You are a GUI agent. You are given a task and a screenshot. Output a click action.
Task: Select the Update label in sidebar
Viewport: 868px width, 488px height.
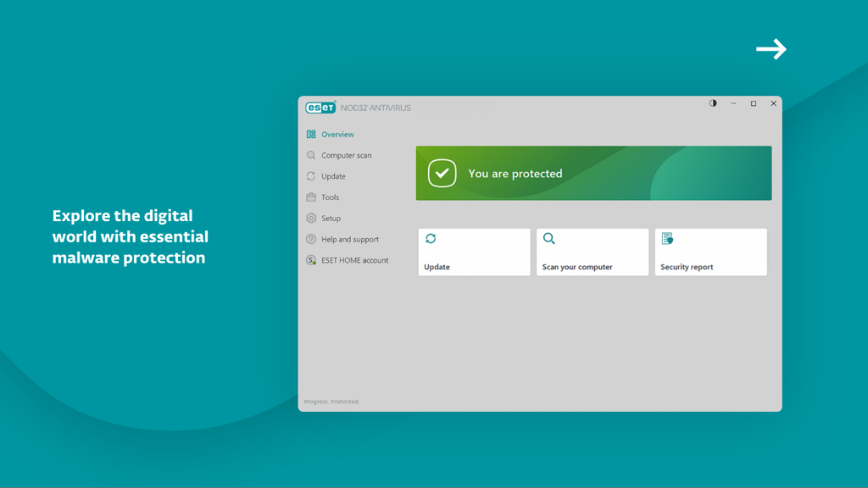click(x=333, y=176)
